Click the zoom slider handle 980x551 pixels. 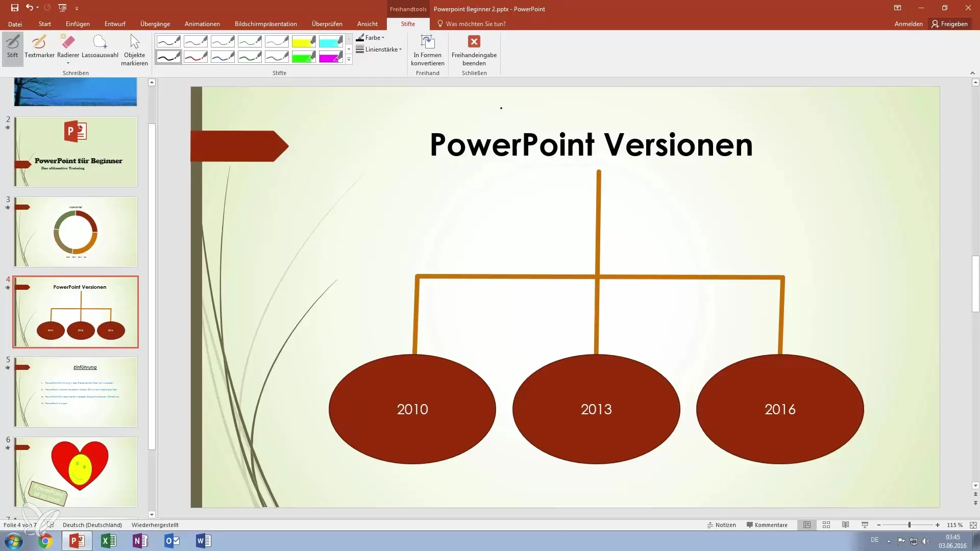[x=910, y=525]
